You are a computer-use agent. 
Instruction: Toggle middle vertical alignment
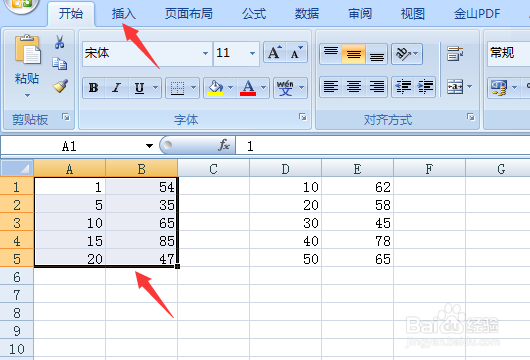coord(354,54)
